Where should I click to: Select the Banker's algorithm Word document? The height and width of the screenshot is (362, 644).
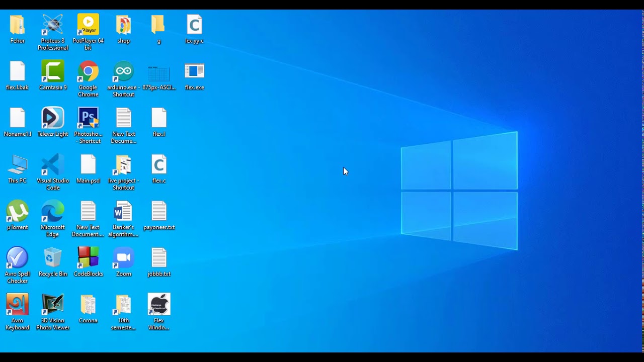click(x=123, y=211)
